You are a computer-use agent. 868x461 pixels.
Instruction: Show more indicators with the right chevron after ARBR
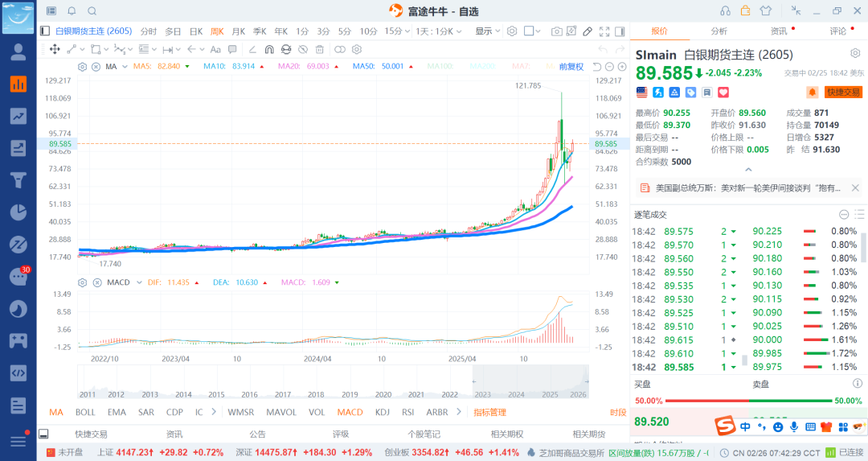pos(459,412)
